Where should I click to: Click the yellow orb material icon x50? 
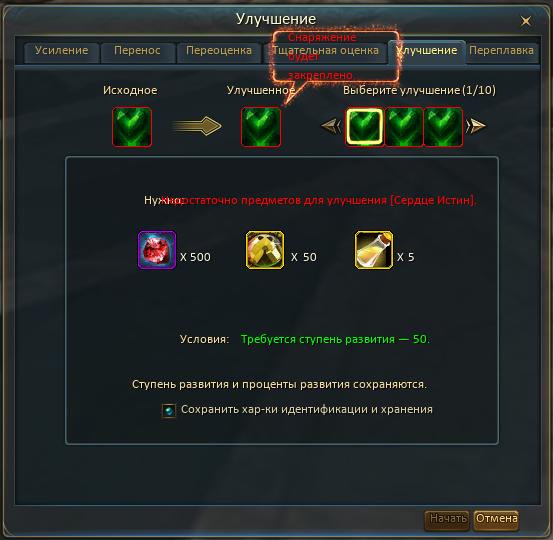(265, 250)
